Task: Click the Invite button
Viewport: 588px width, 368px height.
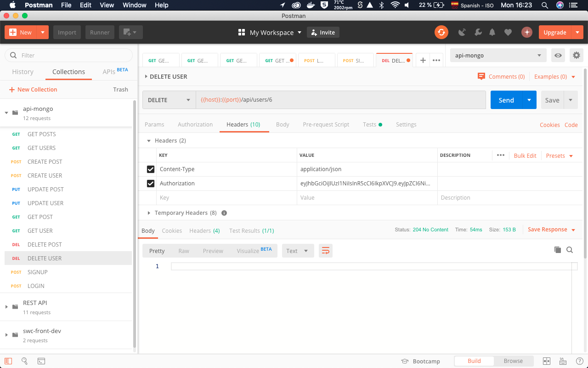Action: [323, 32]
